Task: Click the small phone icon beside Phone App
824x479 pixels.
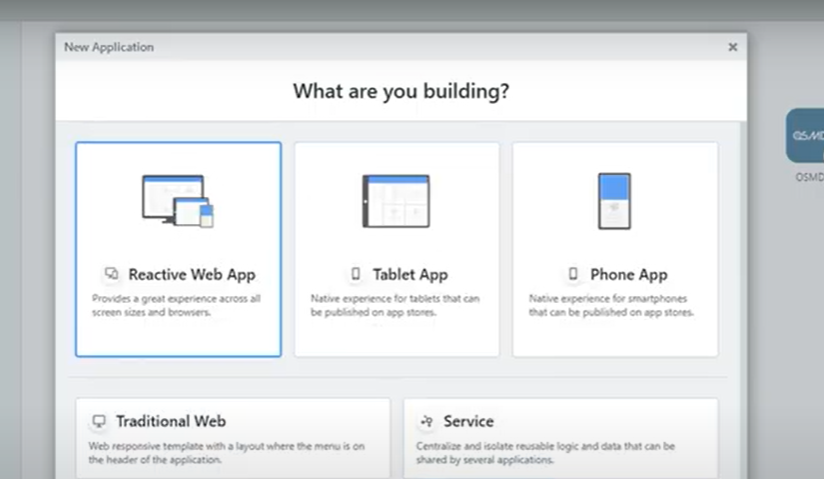Action: tap(573, 274)
